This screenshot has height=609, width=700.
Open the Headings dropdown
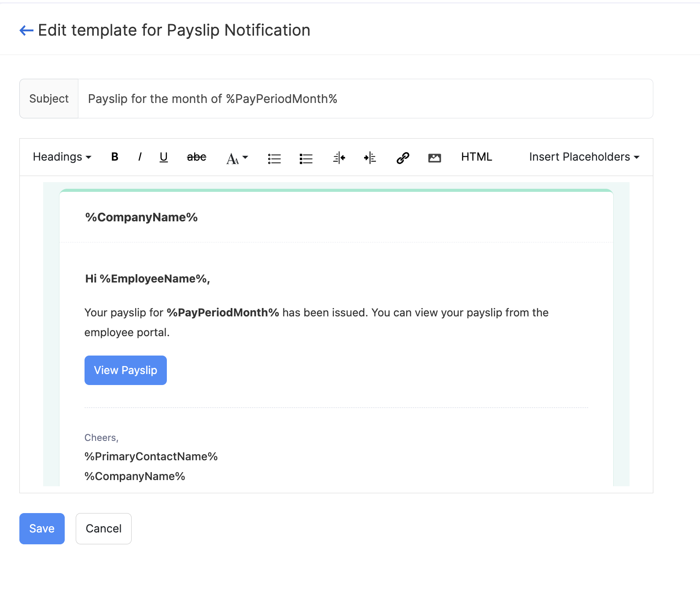(62, 157)
